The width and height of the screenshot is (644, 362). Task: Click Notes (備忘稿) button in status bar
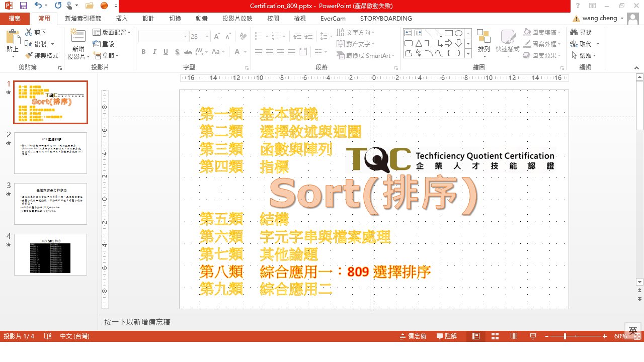[x=413, y=336]
